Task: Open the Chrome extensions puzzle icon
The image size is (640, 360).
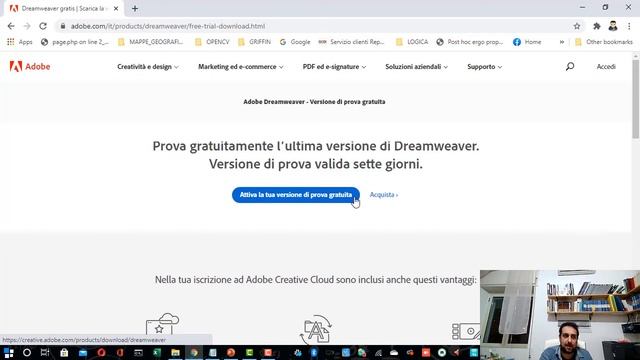Action: tap(597, 26)
